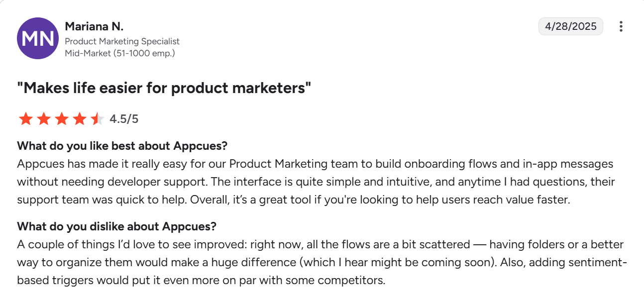Viewport: 644px width, 302px height.
Task: Select the first red star rating icon
Action: click(x=25, y=118)
